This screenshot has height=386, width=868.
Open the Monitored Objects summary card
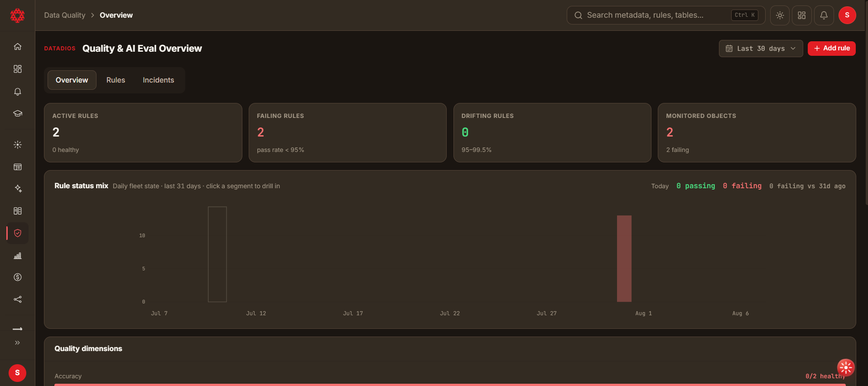757,133
